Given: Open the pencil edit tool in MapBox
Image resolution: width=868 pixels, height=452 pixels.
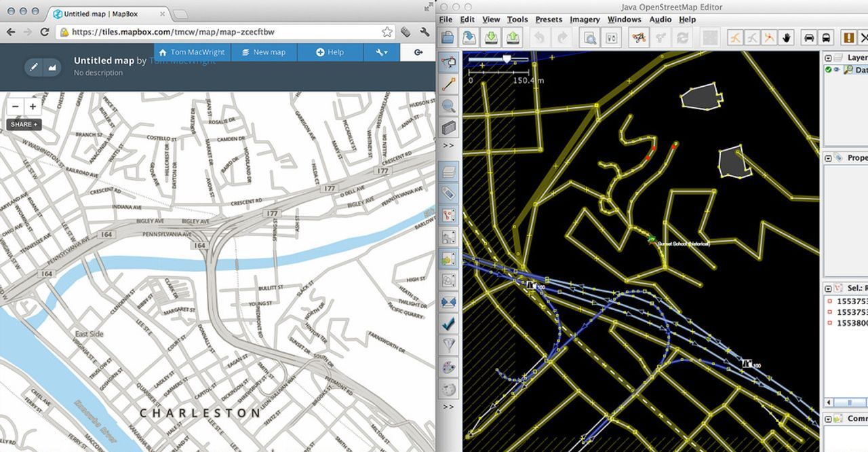Looking at the screenshot, I should tap(33, 67).
